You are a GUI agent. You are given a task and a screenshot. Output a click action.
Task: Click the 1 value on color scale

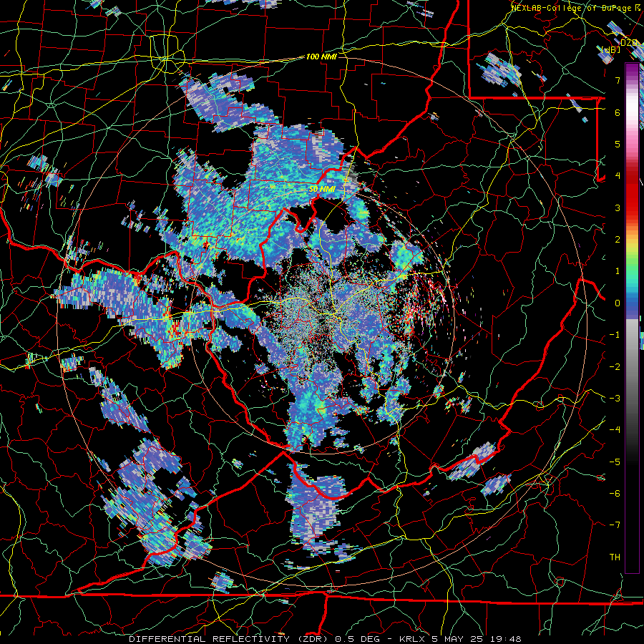pos(618,271)
